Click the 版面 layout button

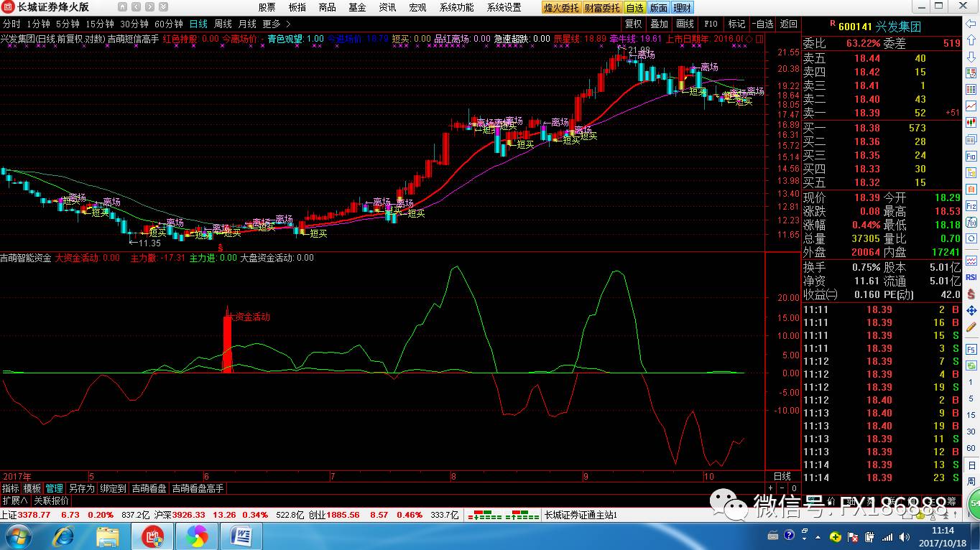pyautogui.click(x=658, y=8)
